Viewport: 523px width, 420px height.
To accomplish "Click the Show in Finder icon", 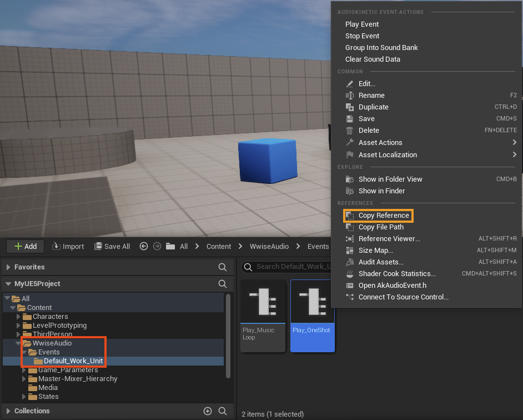I will coord(350,191).
